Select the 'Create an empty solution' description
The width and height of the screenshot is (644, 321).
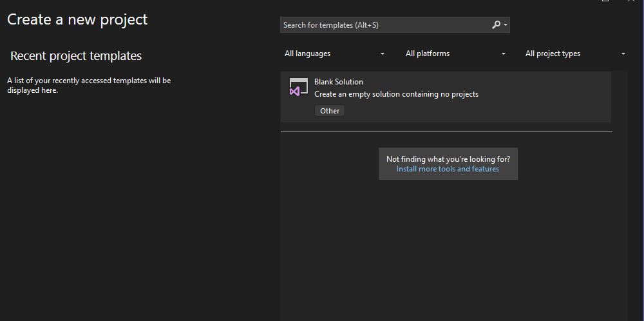pos(396,94)
